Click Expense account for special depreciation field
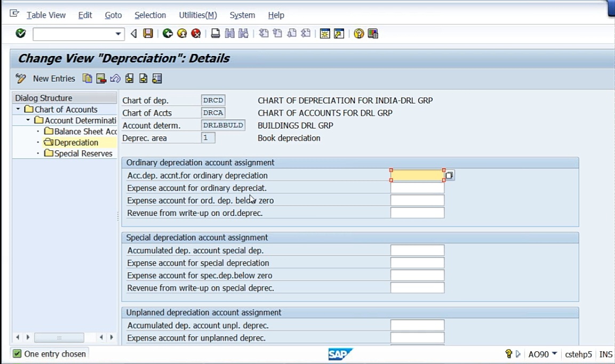The image size is (615, 364). tap(417, 263)
